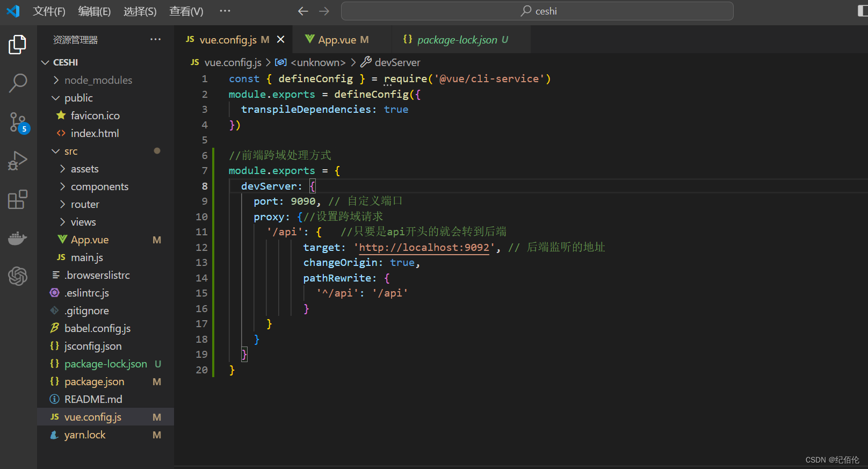Open babel.config.js in the file tree
Image resolution: width=868 pixels, height=469 pixels.
(105, 328)
